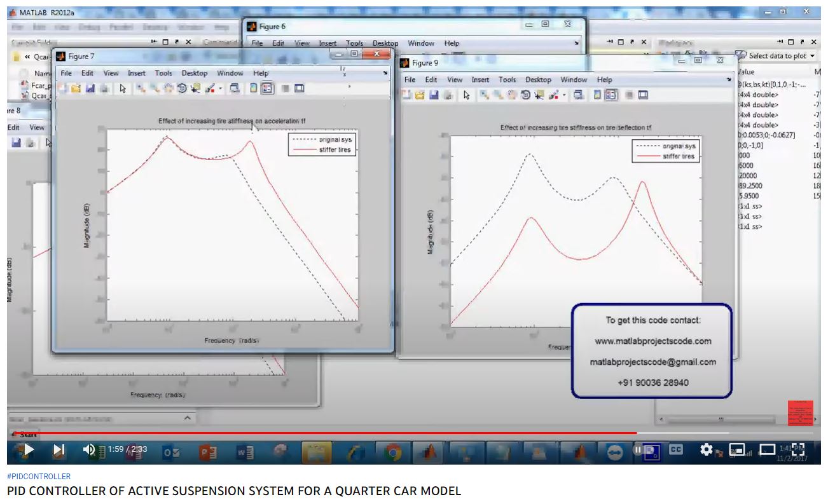Toggle Edit Plot arrow in Figure 7
Screen dimensions: 828x504
[122, 89]
